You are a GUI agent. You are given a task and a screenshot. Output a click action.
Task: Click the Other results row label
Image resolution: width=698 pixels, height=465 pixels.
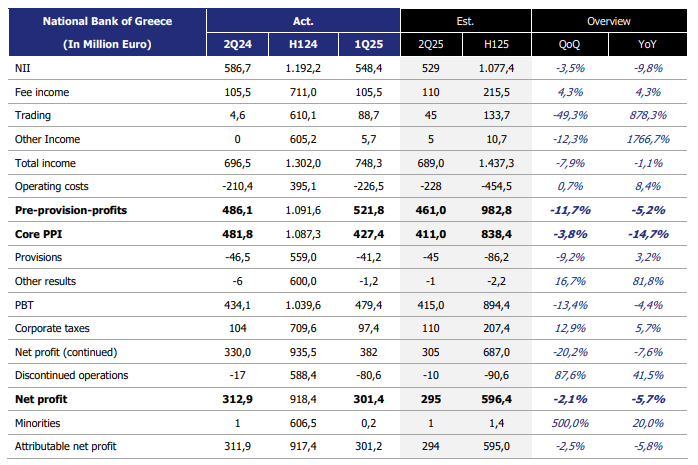tap(45, 281)
